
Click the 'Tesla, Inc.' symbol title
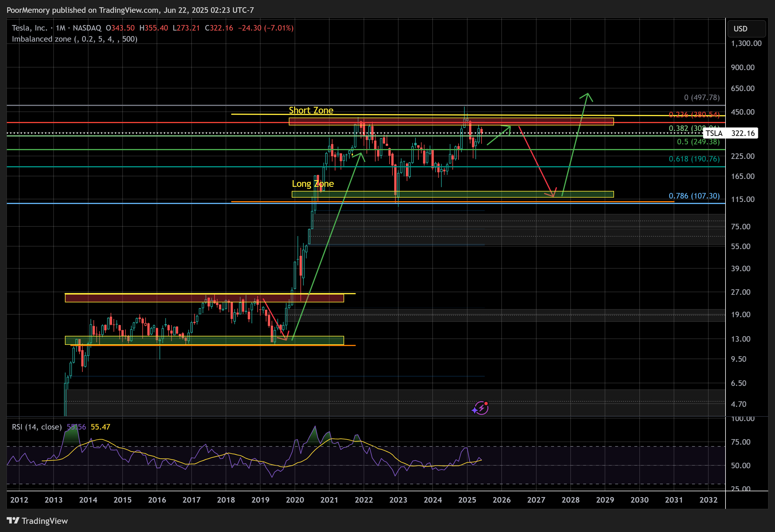tap(30, 28)
